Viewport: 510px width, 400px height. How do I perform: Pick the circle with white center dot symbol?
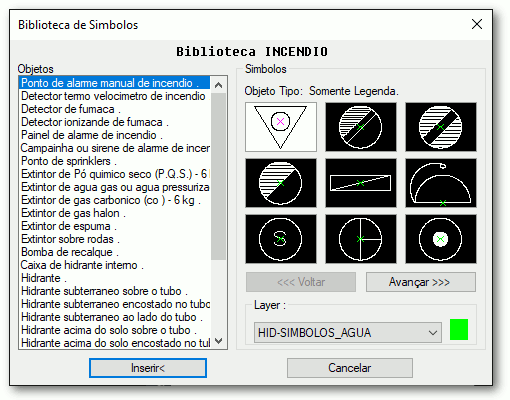point(441,239)
